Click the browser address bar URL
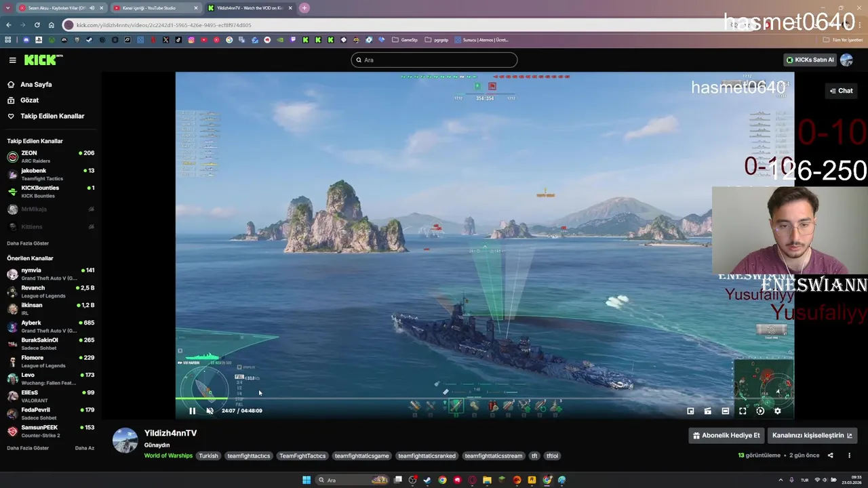Viewport: 868px width, 488px height. coord(163,25)
